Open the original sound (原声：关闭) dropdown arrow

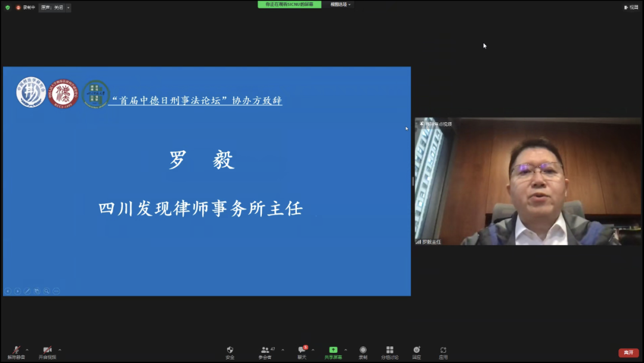coord(68,8)
